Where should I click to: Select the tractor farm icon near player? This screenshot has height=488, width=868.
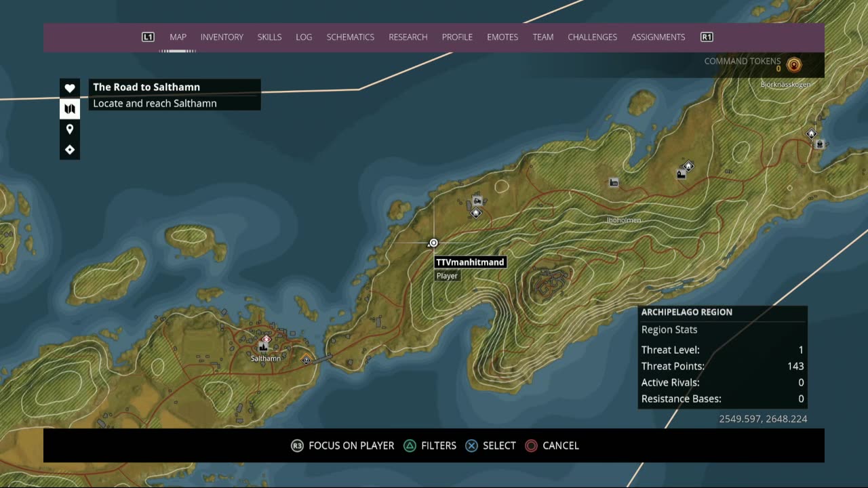[477, 201]
